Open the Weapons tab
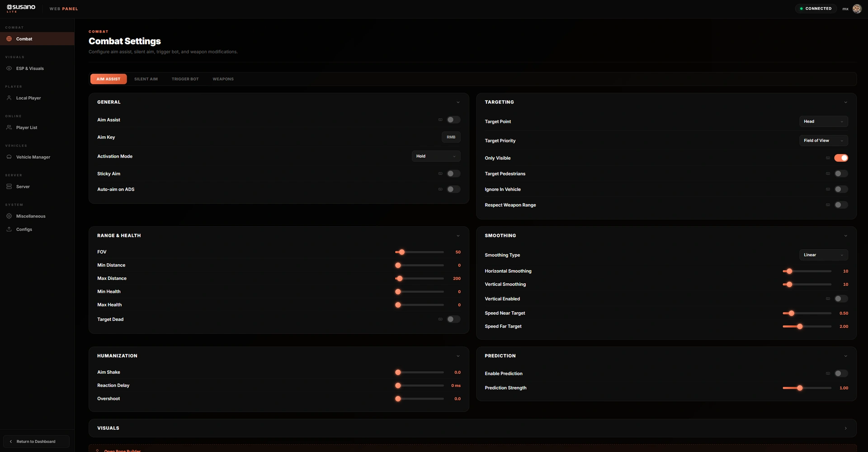This screenshot has width=868, height=452. [223, 79]
